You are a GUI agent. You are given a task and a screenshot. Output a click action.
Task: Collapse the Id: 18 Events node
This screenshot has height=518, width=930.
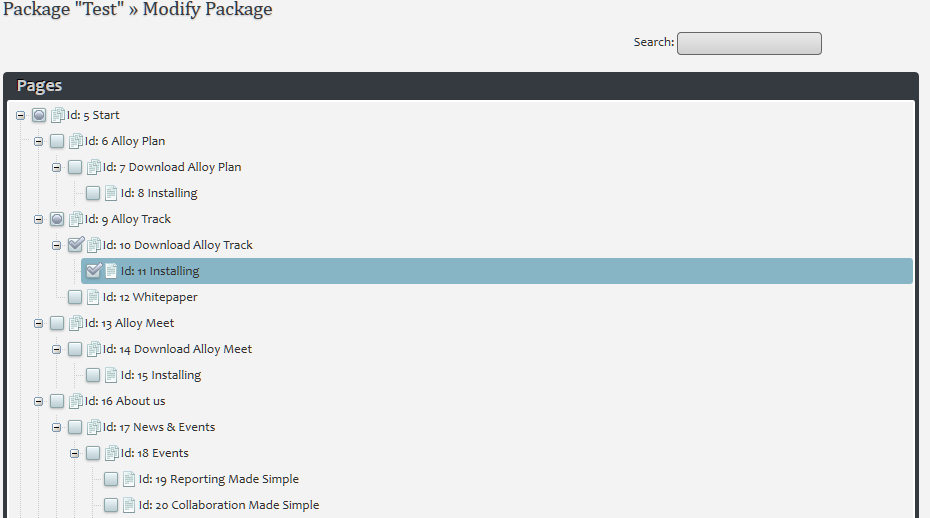(75, 453)
